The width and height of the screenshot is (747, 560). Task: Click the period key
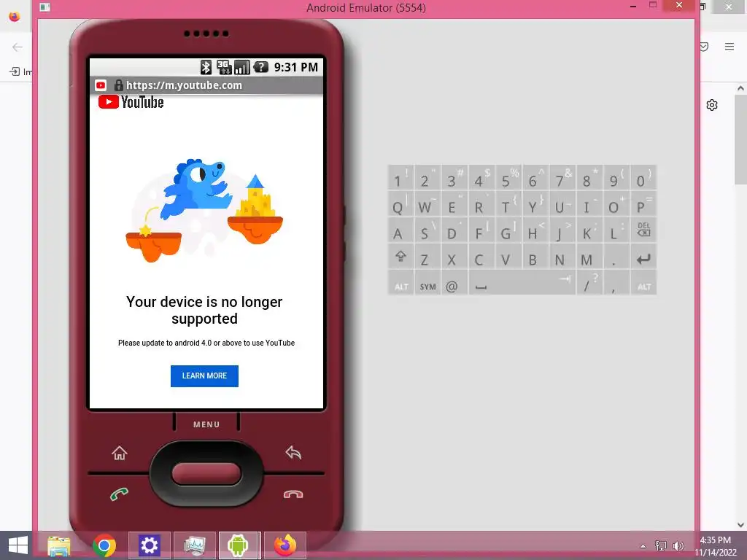click(x=616, y=257)
